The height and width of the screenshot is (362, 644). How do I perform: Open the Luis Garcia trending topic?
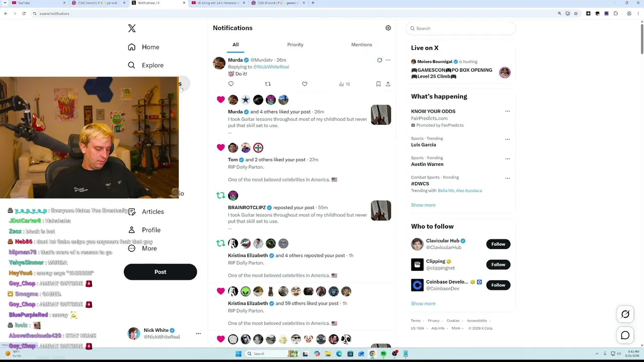pos(424,145)
